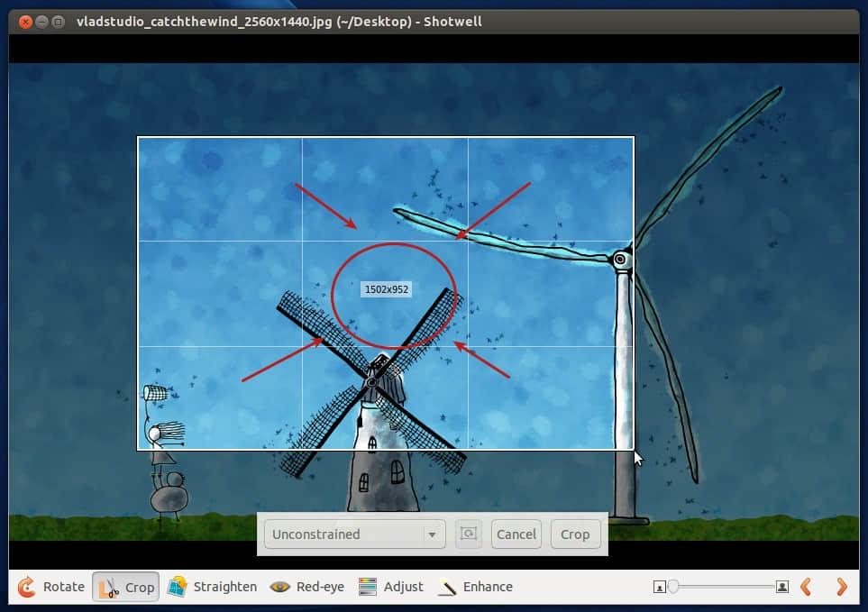Select the Straighten tool
The height and width of the screenshot is (612, 868).
tap(213, 587)
